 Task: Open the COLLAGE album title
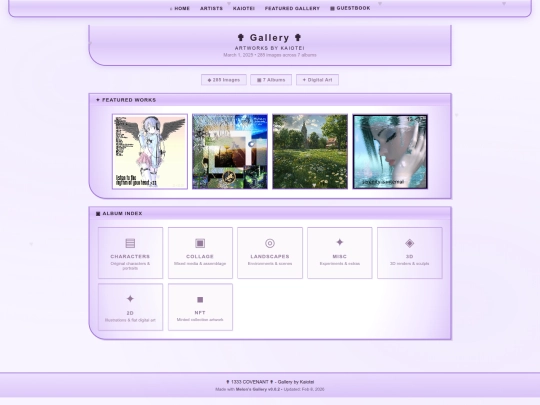click(200, 257)
